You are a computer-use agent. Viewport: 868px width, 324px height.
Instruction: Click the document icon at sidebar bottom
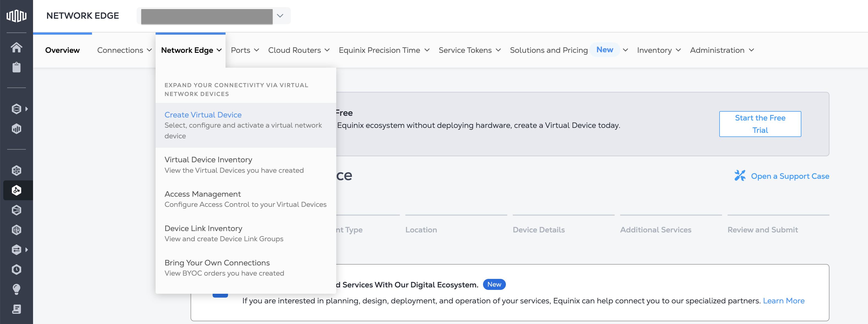(16, 309)
